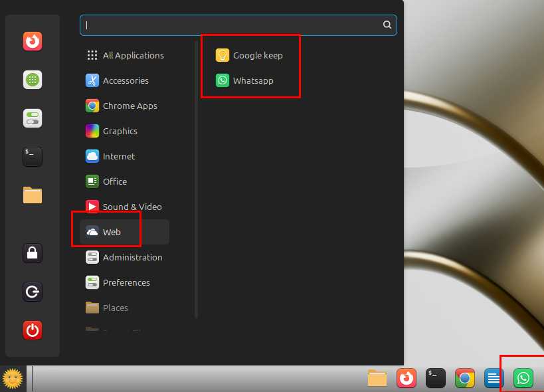Open the Files folder icon in favorites sidebar
This screenshot has width=544, height=392.
[32, 195]
